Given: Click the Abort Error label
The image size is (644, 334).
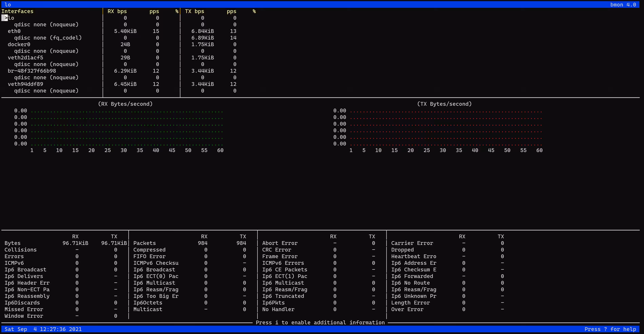Looking at the screenshot, I should (x=280, y=243).
